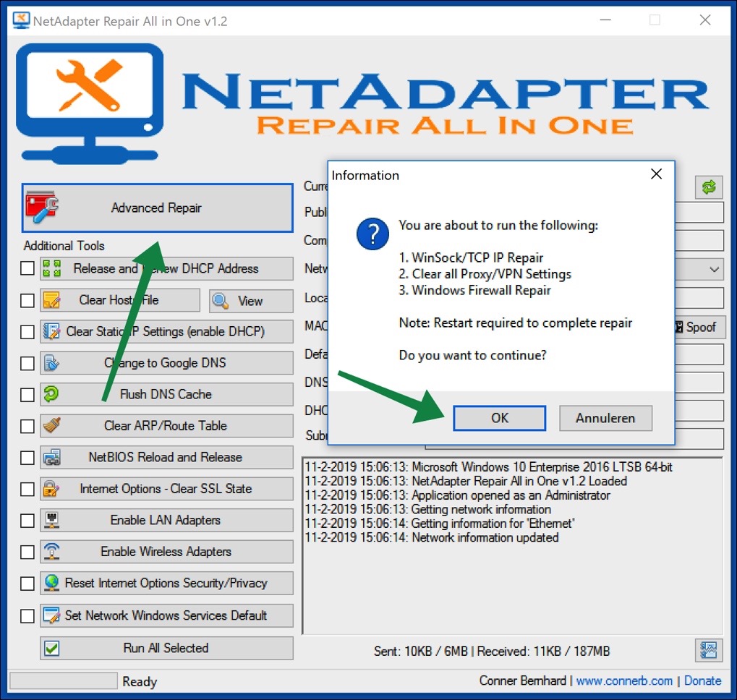
Task: Click the 'Additional Tools' heading
Action: point(64,246)
